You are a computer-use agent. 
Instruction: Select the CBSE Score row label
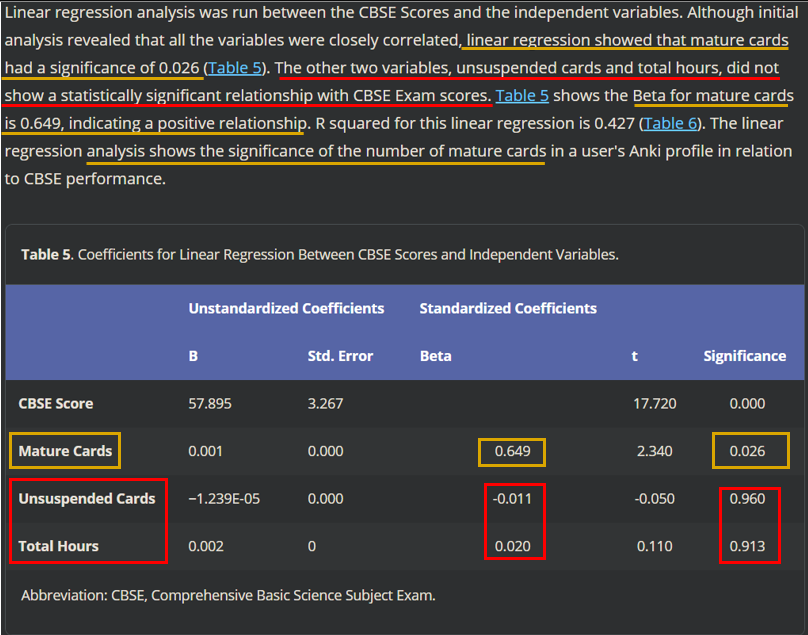click(x=56, y=404)
